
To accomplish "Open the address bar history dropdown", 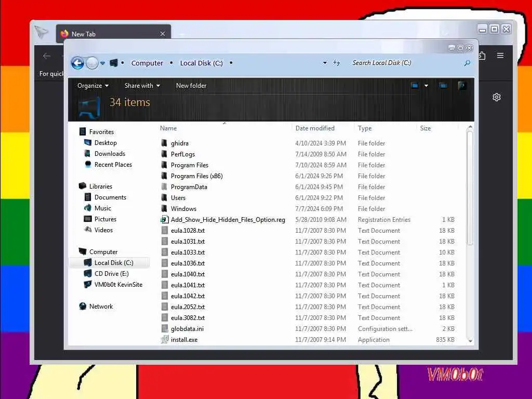I will coord(325,63).
